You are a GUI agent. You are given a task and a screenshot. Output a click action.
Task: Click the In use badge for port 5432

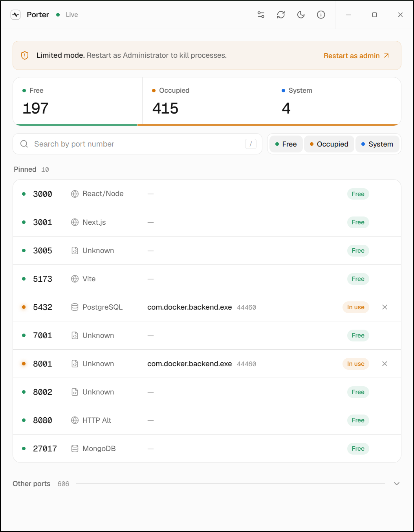click(x=356, y=307)
